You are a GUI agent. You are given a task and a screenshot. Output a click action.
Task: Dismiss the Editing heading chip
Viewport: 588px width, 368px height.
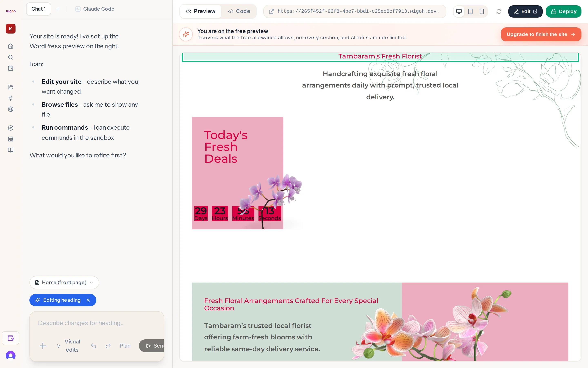coord(88,300)
